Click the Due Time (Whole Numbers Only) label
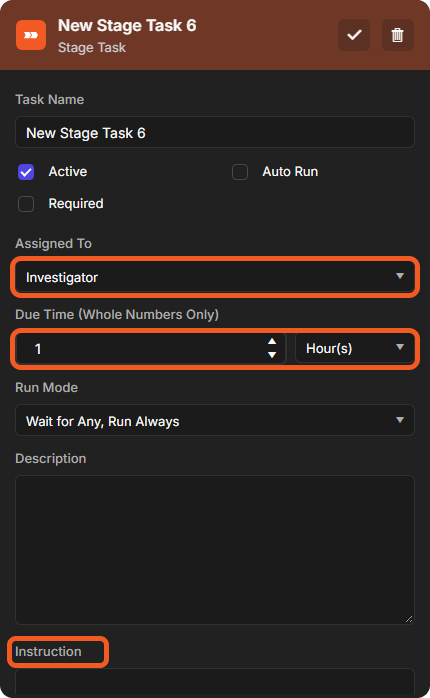Image resolution: width=430 pixels, height=698 pixels. pos(117,315)
